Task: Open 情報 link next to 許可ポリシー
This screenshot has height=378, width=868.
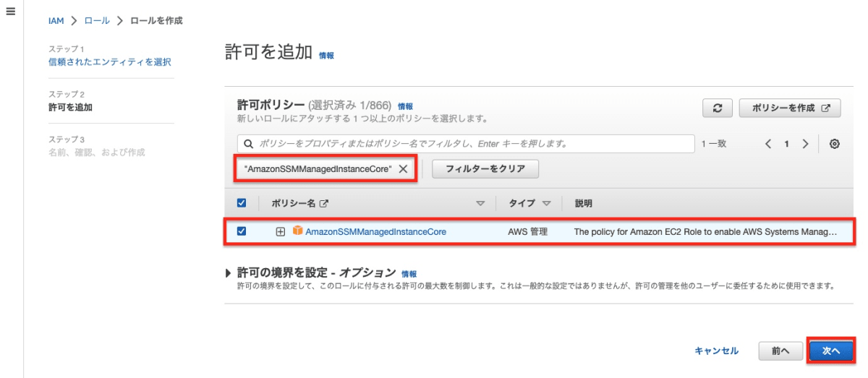Action: [x=405, y=106]
